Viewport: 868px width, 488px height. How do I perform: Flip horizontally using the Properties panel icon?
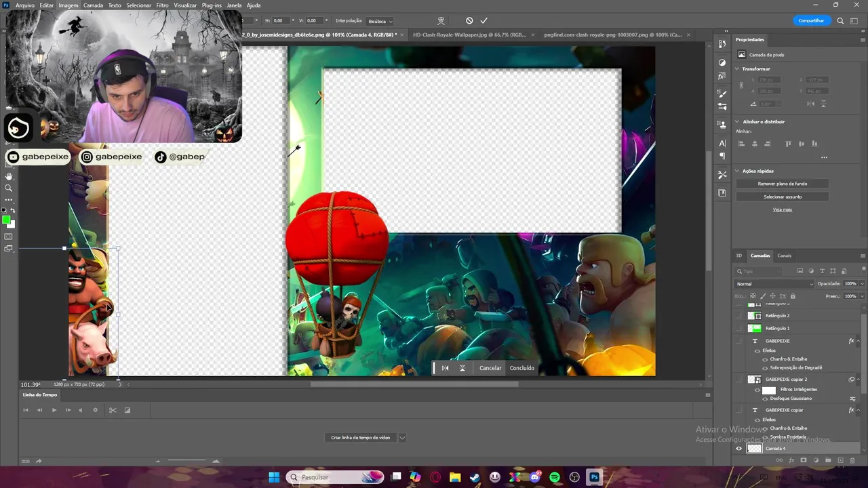point(811,104)
